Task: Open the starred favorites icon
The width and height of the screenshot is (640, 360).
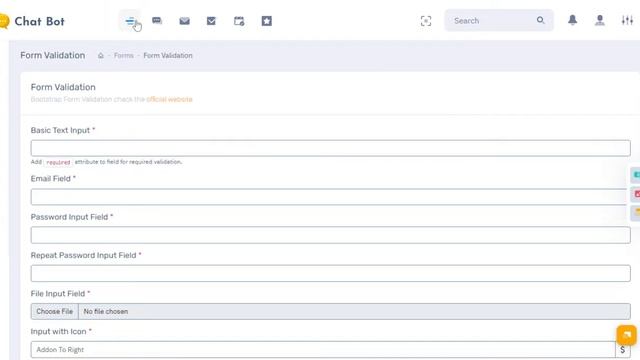Action: [267, 21]
